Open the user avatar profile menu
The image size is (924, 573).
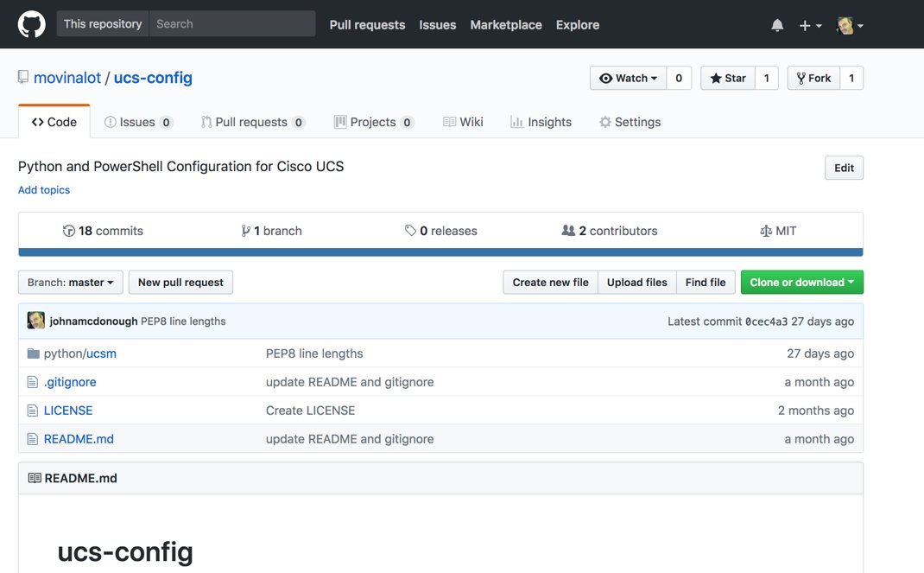click(850, 25)
